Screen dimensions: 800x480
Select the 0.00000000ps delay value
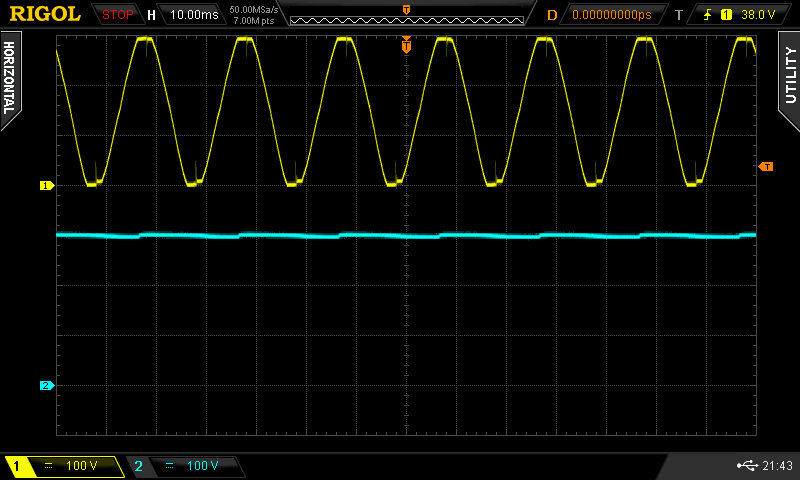pyautogui.click(x=612, y=15)
